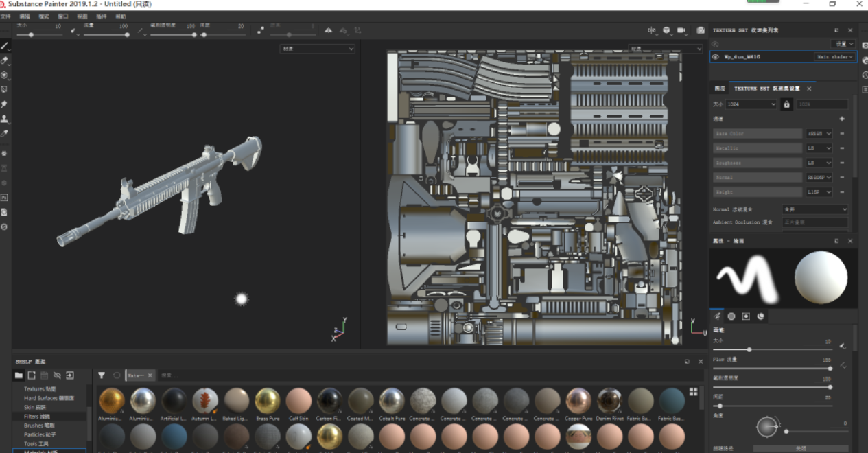Open the texture size 1024 dropdown
This screenshot has width=868, height=453.
[751, 104]
